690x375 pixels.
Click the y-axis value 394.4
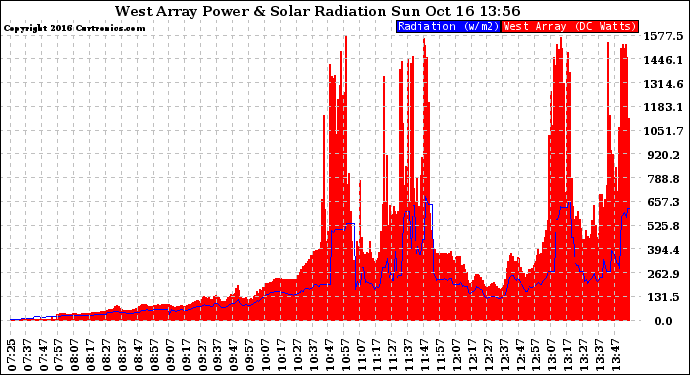(x=665, y=250)
